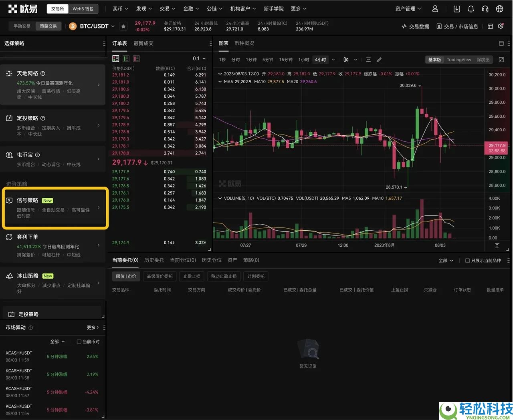
Task: Click help icon next to 天地网格
Action: [43, 74]
